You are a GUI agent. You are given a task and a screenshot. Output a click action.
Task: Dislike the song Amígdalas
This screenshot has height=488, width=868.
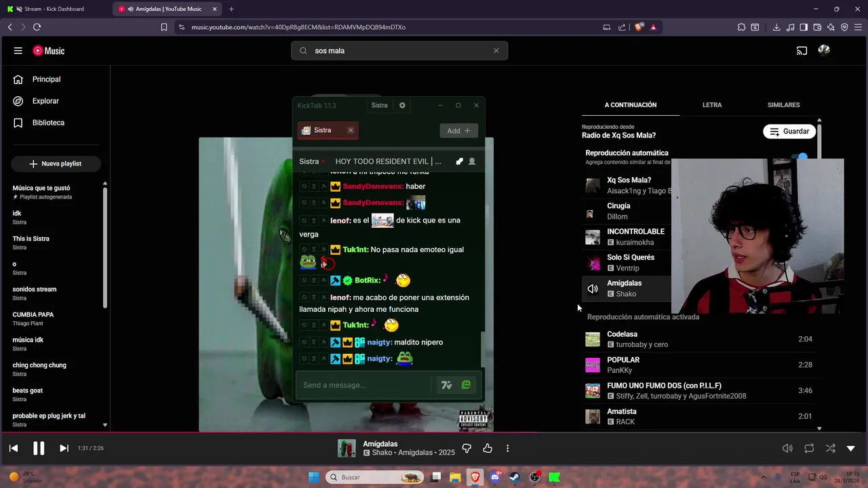[x=467, y=448]
